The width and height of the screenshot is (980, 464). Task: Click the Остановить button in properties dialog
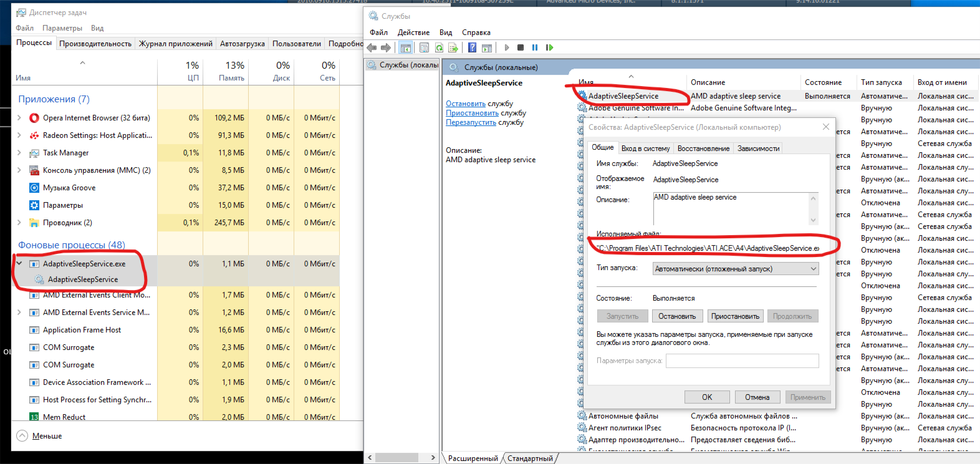pos(677,316)
